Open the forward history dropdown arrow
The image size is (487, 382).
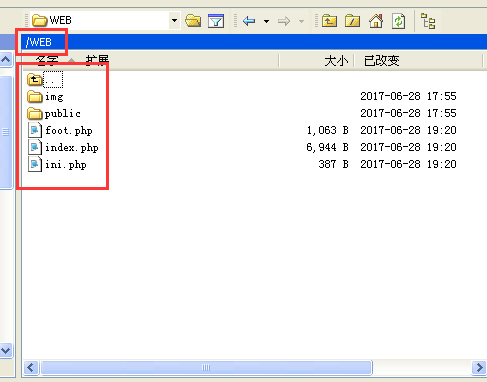(x=301, y=21)
